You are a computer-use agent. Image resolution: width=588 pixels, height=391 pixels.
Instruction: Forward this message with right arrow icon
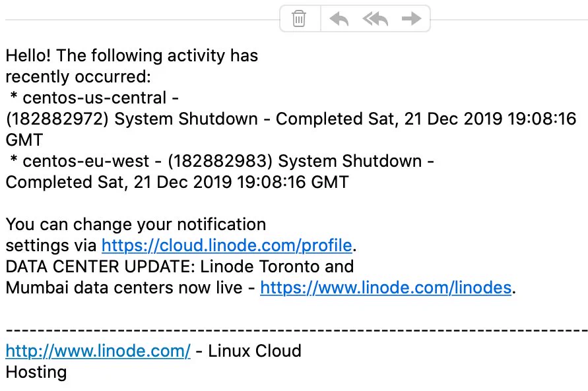(x=411, y=18)
